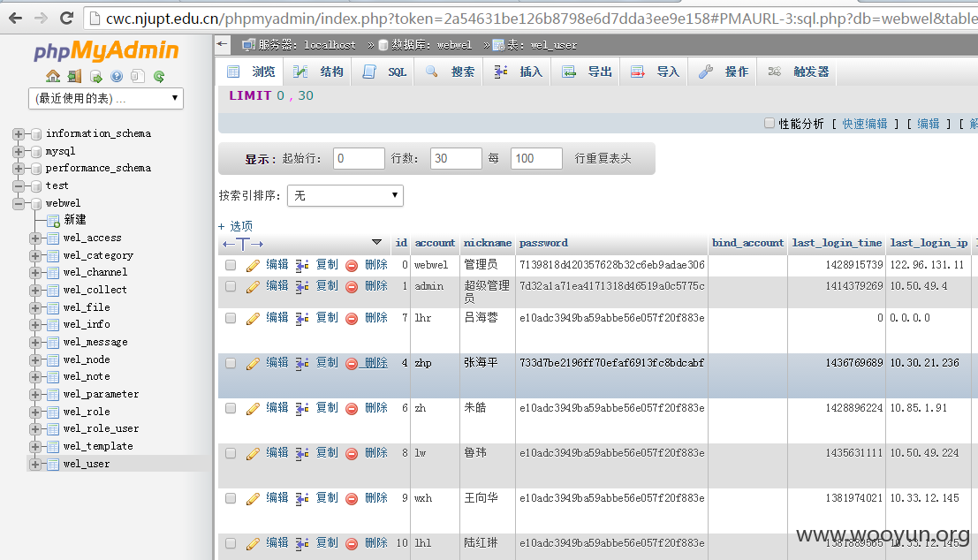Open the SQL tab

385,72
